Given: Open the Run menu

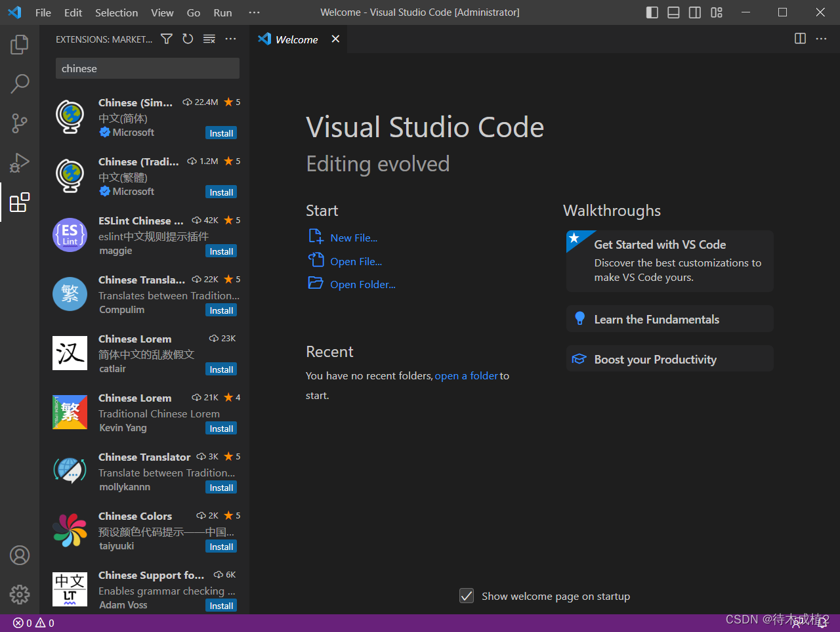Looking at the screenshot, I should pyautogui.click(x=222, y=12).
